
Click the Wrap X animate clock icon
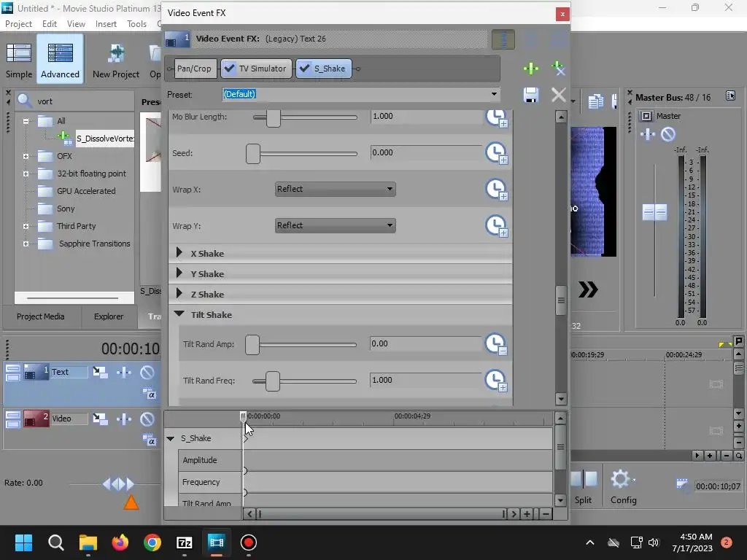(496, 190)
